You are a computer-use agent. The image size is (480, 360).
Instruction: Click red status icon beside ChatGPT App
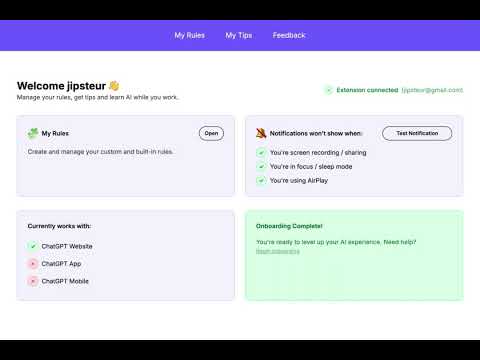click(x=33, y=264)
